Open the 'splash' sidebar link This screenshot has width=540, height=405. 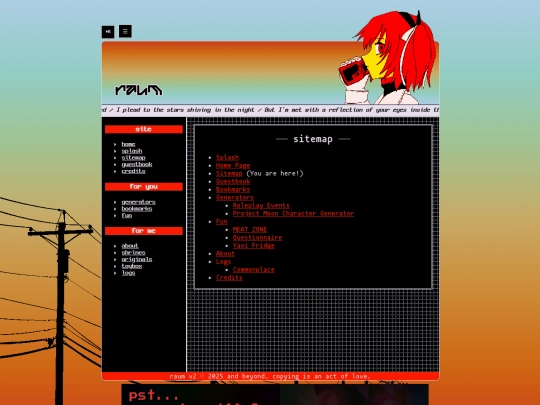pos(132,151)
